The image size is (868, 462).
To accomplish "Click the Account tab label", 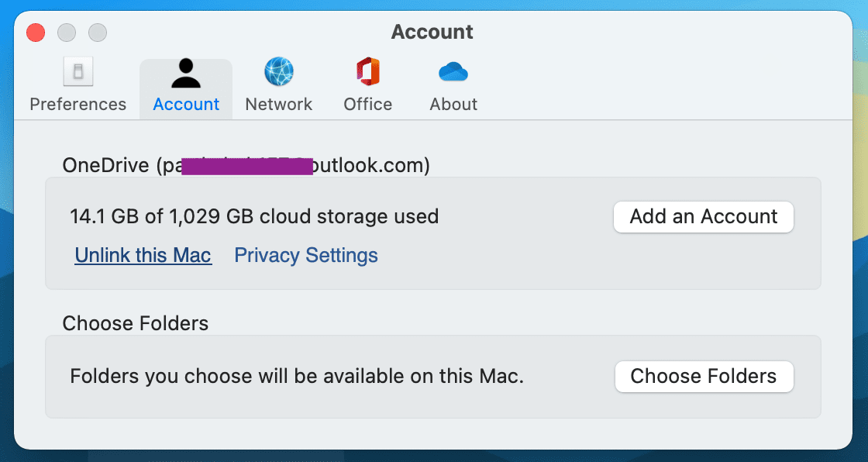I will pos(186,104).
